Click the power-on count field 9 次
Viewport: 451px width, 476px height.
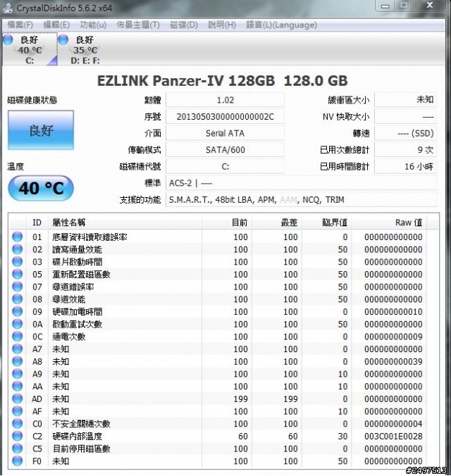pyautogui.click(x=406, y=150)
